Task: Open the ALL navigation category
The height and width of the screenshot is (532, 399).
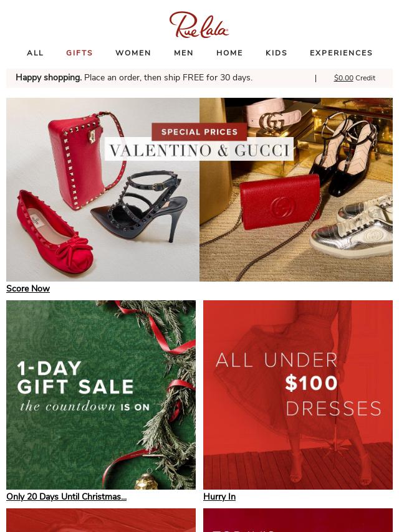Action: [36, 53]
